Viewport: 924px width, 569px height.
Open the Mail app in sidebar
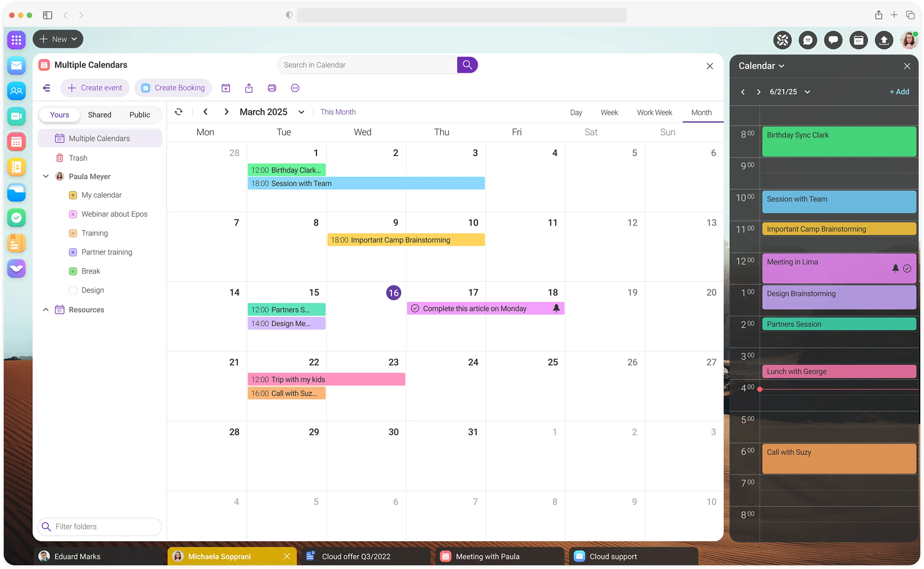click(16, 65)
